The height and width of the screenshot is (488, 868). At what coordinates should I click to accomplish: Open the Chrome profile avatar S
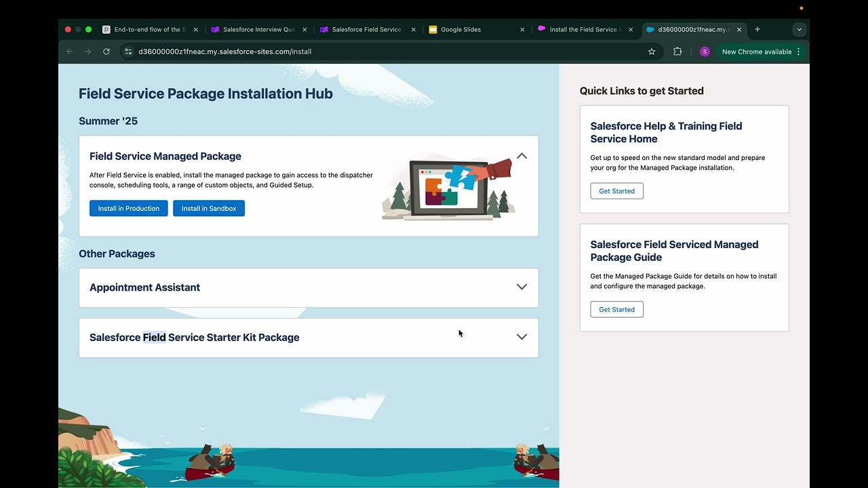tap(705, 52)
